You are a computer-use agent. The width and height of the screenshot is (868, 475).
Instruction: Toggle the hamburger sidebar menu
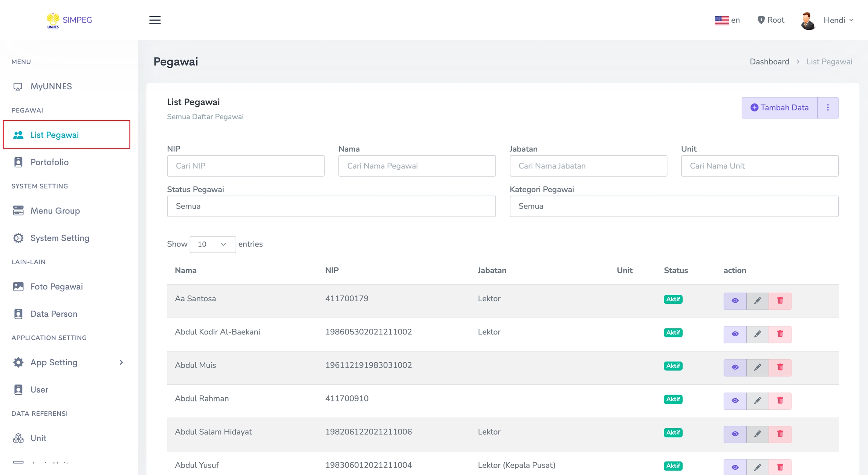[155, 20]
